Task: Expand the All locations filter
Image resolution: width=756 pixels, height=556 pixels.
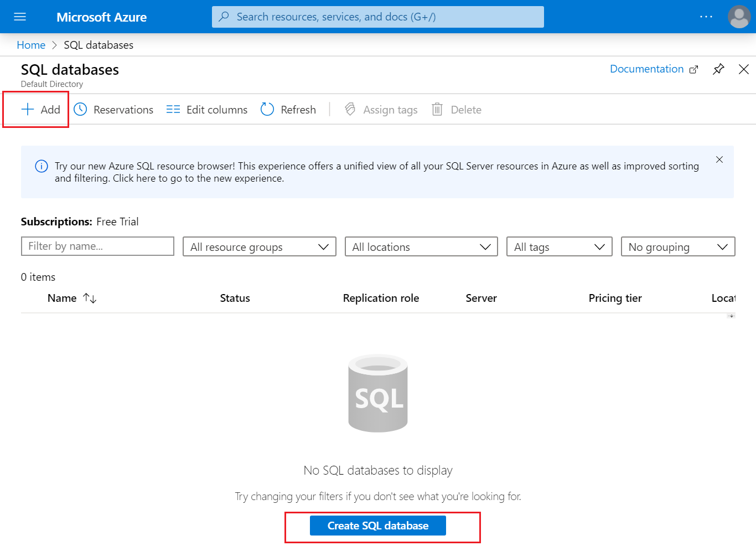Action: (421, 246)
